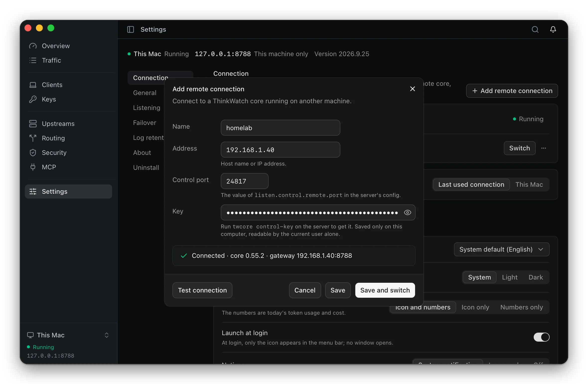Click the Control port field 24817

point(244,181)
